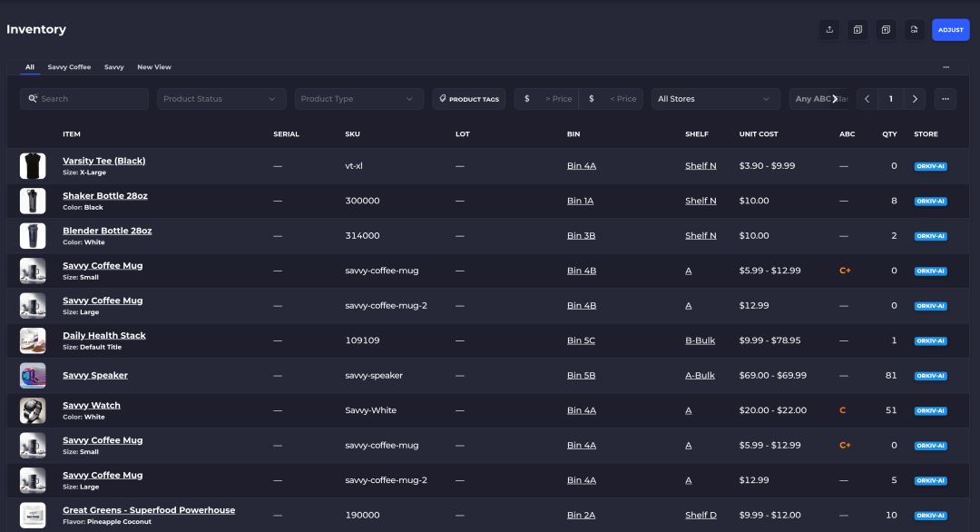Open Bin 5B link for Savvy Speaker
Screen dimensions: 980x532
pos(581,376)
